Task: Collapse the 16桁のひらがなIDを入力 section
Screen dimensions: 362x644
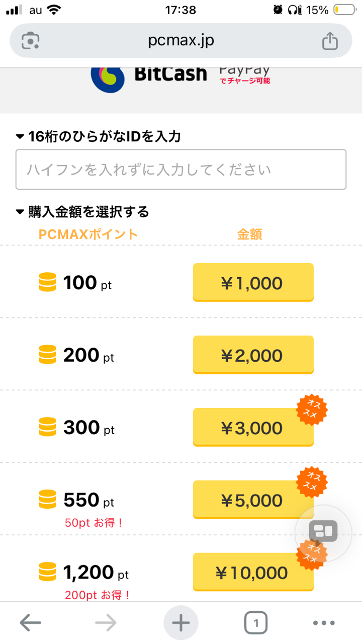Action: click(x=20, y=137)
